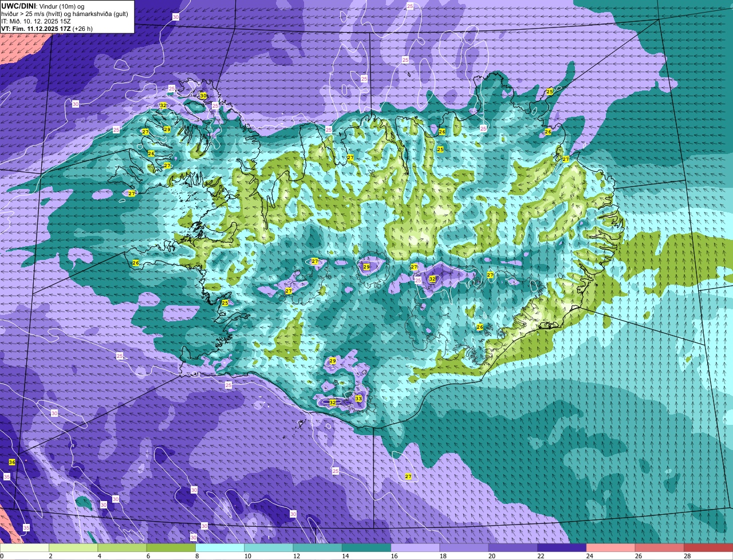Image resolution: width=733 pixels, height=560 pixels.
Task: Click the legend scale label 2
Action: [x=50, y=556]
